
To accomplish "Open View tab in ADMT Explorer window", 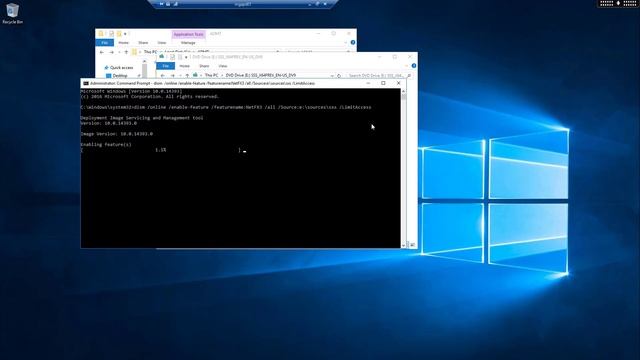I will [162, 43].
